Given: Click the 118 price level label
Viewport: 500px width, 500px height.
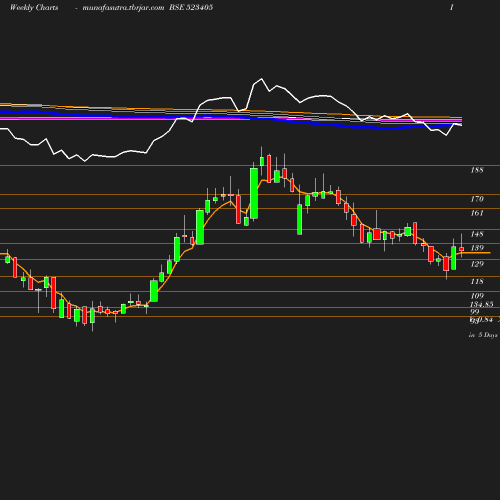Looking at the screenshot, I should [477, 281].
